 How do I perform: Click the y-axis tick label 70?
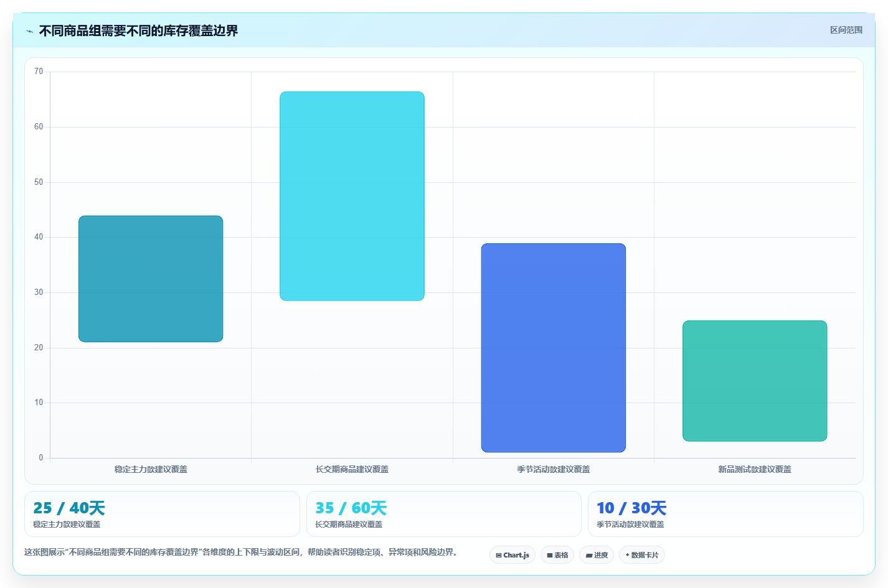pos(39,72)
